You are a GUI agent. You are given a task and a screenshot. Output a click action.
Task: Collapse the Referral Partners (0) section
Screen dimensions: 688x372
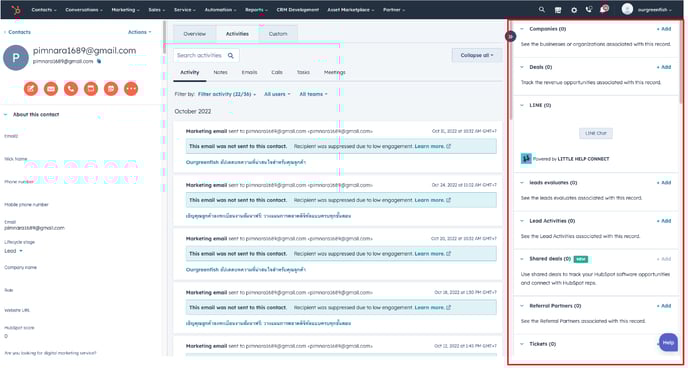(x=522, y=306)
